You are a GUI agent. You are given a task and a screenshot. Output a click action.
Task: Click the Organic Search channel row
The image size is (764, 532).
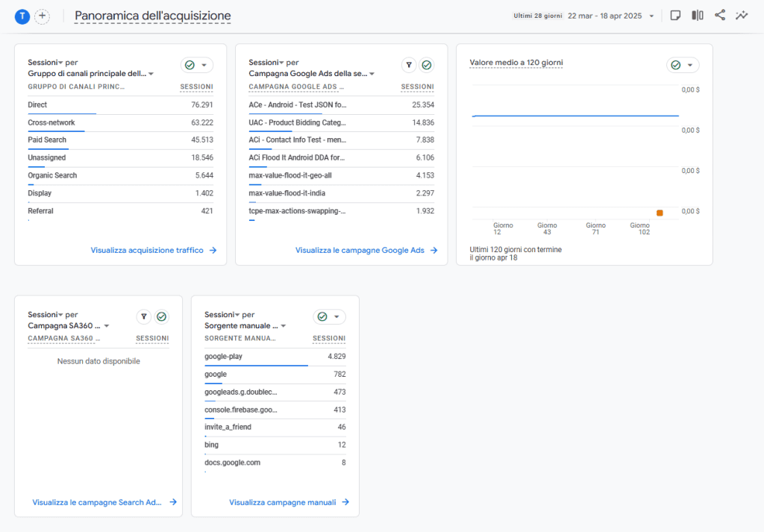[x=120, y=175]
